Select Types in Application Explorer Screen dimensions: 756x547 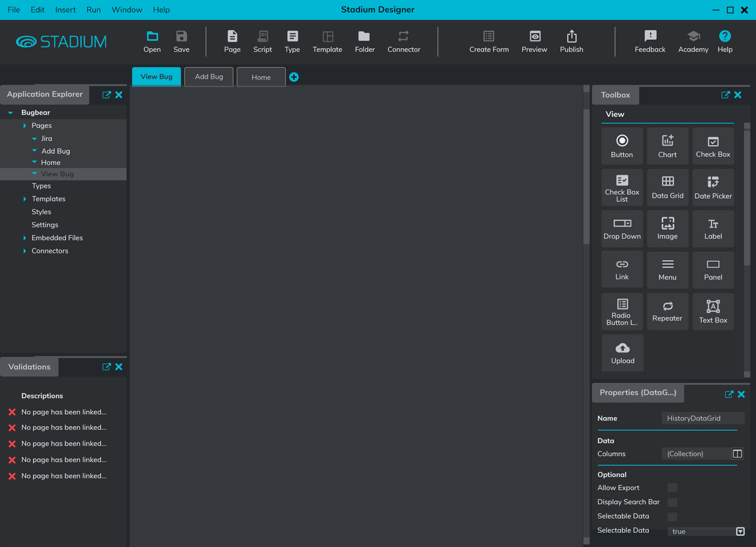point(41,186)
